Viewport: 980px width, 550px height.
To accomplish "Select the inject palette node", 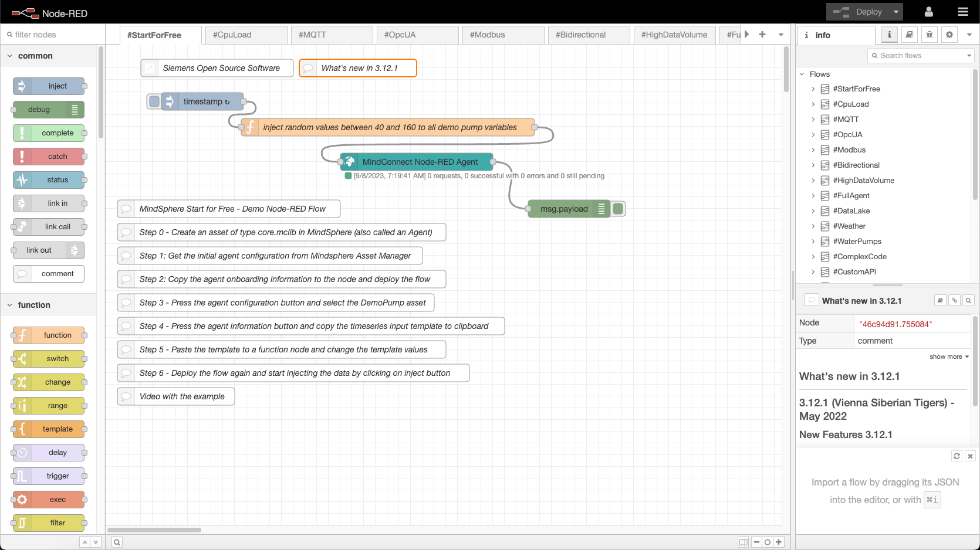I will [49, 86].
